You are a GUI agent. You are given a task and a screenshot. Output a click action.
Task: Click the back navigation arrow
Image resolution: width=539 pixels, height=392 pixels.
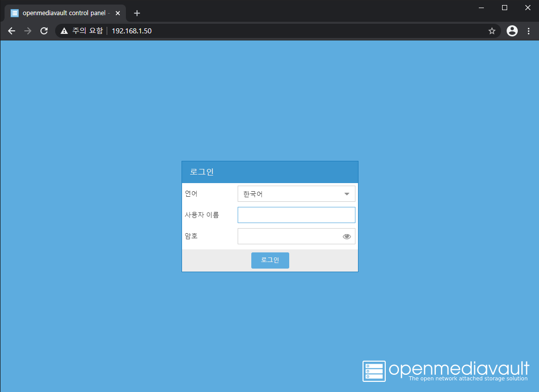(x=11, y=31)
